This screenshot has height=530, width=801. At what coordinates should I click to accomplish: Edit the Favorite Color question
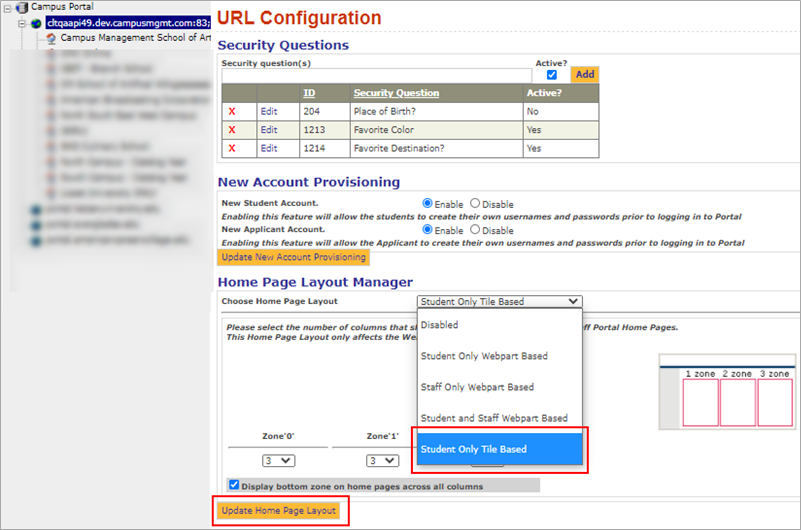(x=269, y=130)
